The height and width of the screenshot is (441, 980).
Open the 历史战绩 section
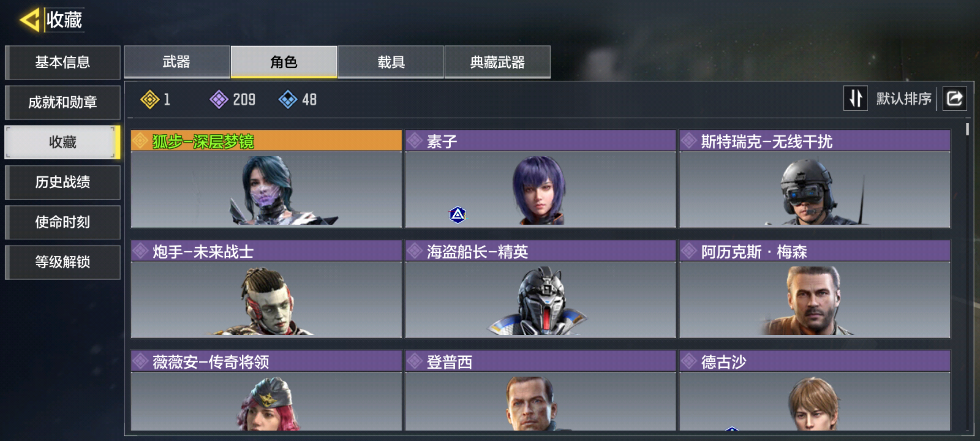click(62, 182)
